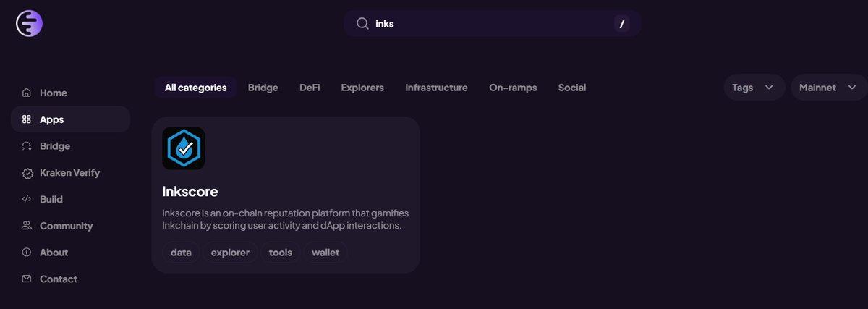The image size is (868, 309).
Task: Click the 'wallet' tag chip
Action: pos(325,253)
